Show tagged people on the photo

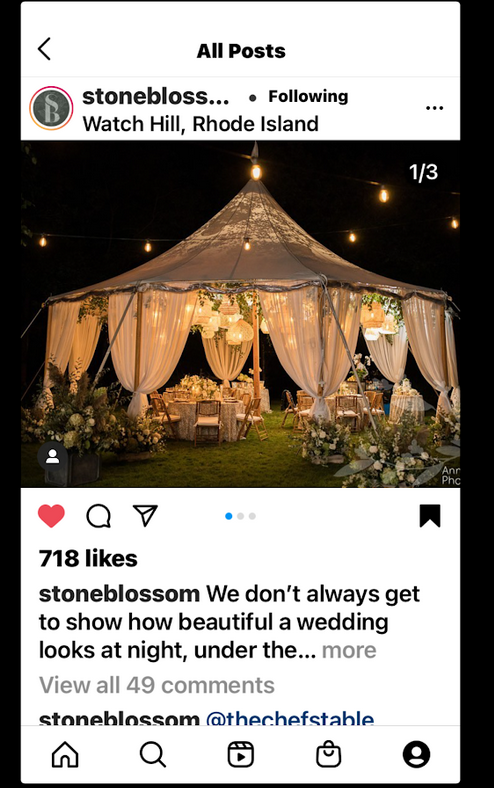pos(52,457)
